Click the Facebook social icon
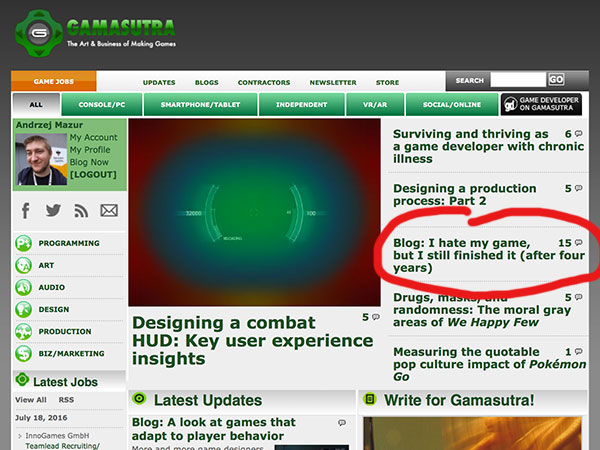The height and width of the screenshot is (450, 600). (x=27, y=210)
